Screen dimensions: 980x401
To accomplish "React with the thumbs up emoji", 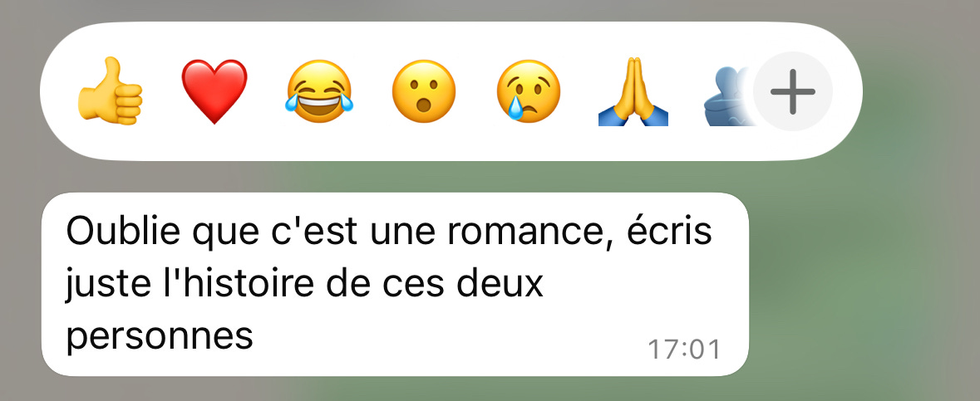I will tap(110, 91).
